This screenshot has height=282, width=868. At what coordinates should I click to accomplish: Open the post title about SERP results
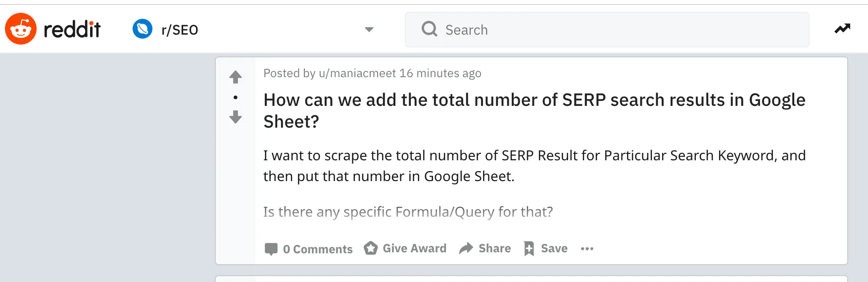[534, 110]
